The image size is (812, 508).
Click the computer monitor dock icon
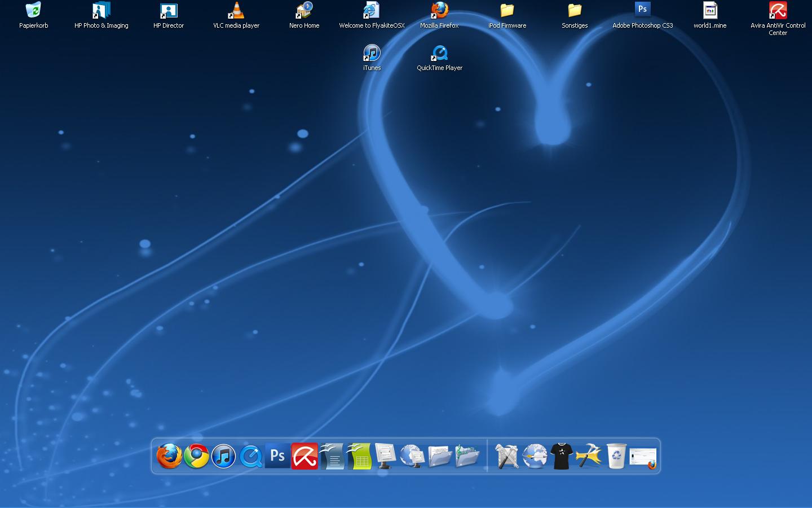[x=386, y=456]
